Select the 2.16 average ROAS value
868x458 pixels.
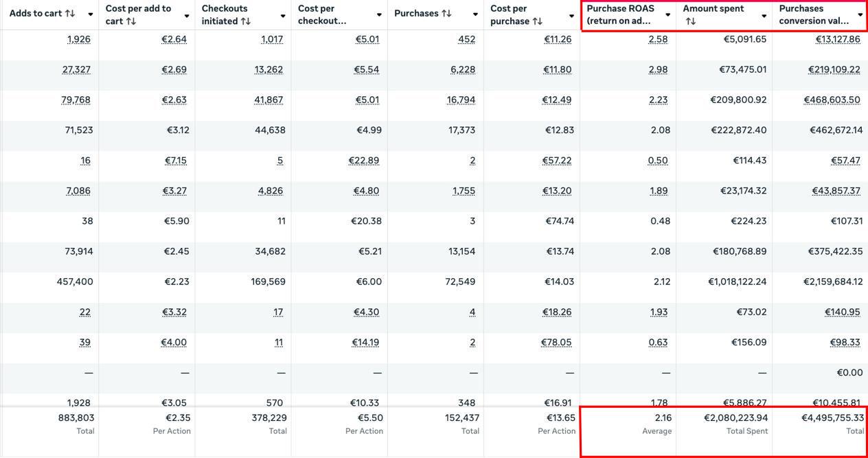663,417
